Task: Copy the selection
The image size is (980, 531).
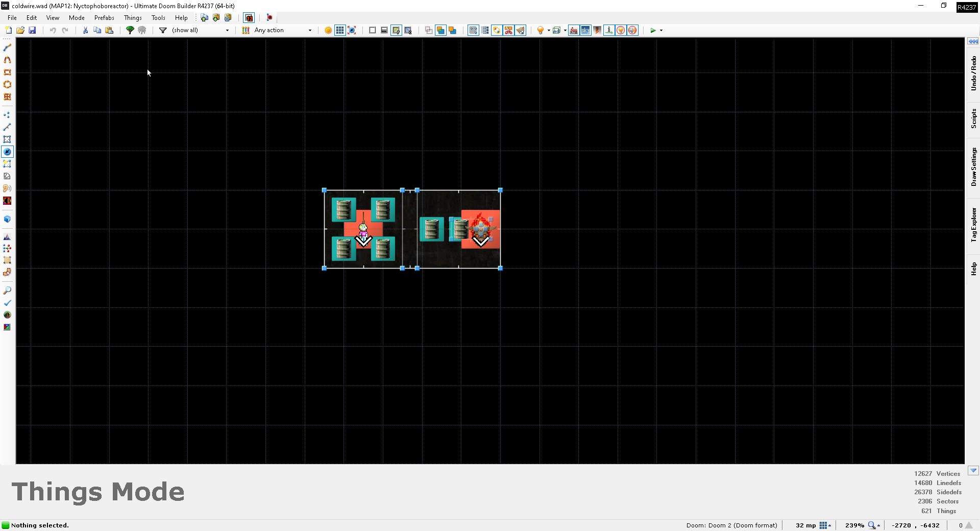Action: pyautogui.click(x=97, y=30)
